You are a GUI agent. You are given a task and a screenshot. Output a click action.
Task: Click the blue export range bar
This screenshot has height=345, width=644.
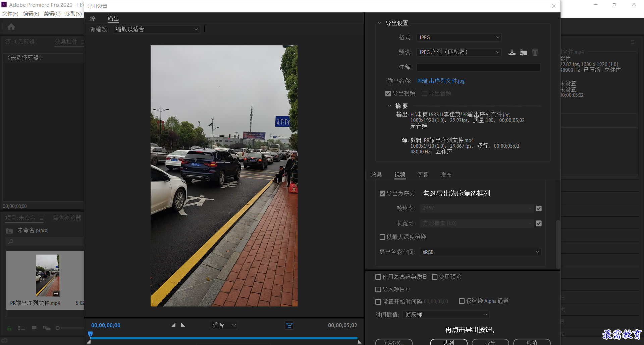pyautogui.click(x=224, y=338)
